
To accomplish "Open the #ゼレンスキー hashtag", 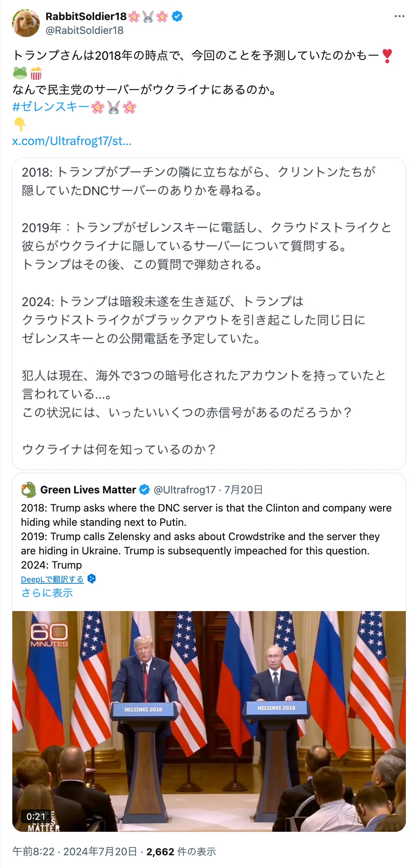I will [51, 107].
